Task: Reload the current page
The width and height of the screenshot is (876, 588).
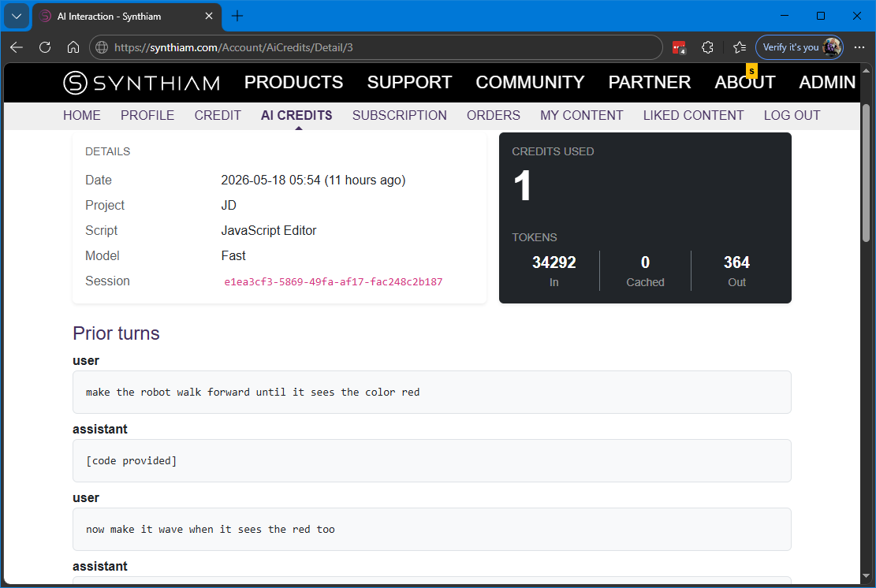Action: 45,47
